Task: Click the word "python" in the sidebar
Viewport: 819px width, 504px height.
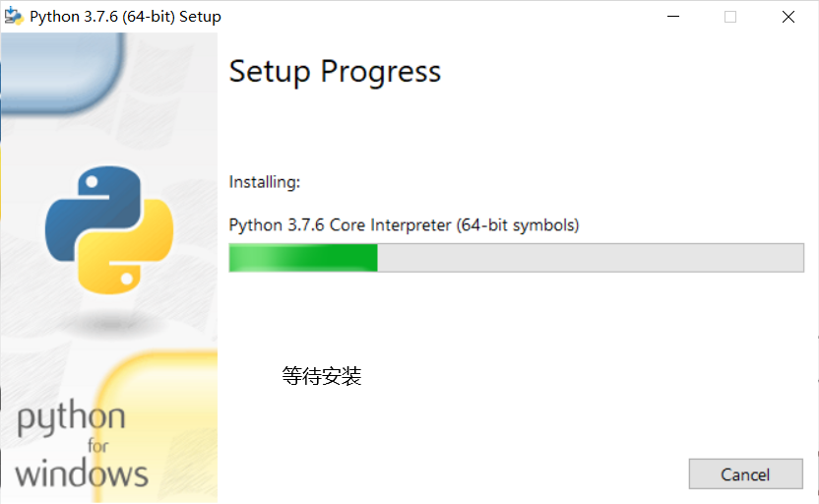Action: (71, 418)
